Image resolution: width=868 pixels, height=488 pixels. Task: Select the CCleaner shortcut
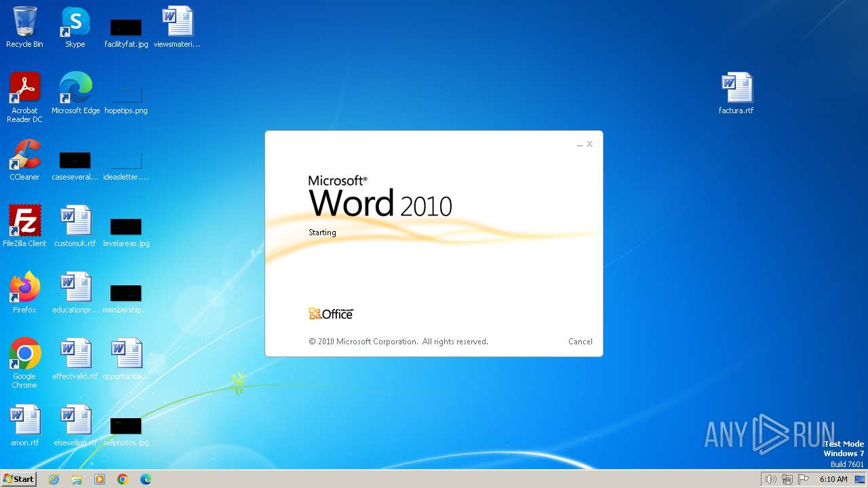tap(24, 160)
